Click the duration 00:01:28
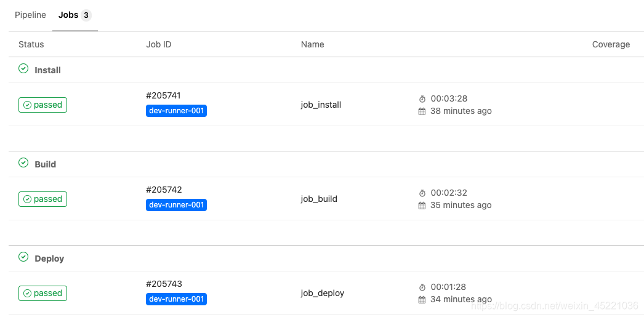644x317 pixels. [x=448, y=287]
